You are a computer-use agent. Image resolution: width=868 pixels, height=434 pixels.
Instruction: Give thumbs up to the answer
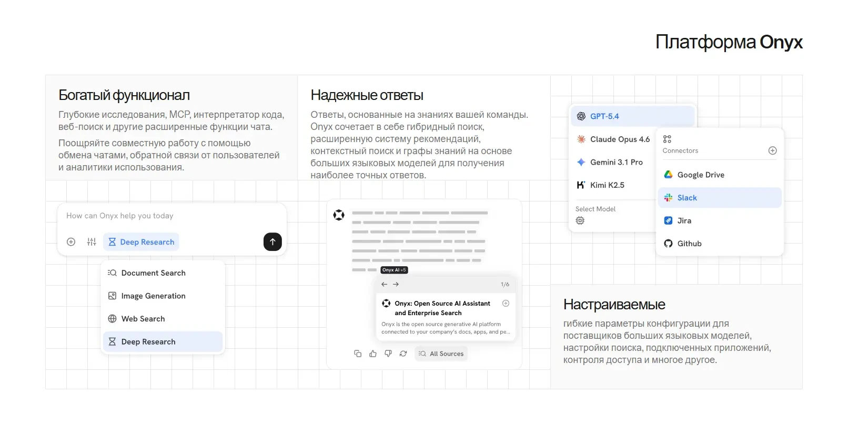coord(373,354)
